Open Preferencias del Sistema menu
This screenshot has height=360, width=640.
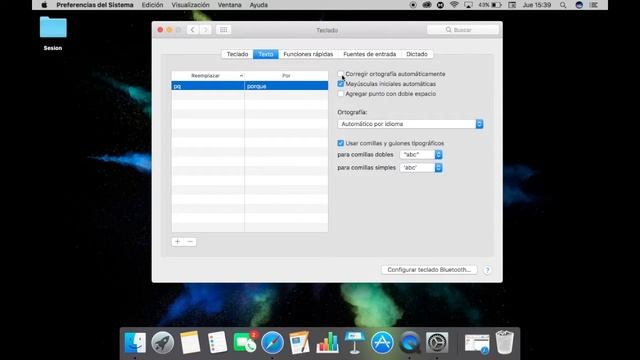tap(95, 5)
